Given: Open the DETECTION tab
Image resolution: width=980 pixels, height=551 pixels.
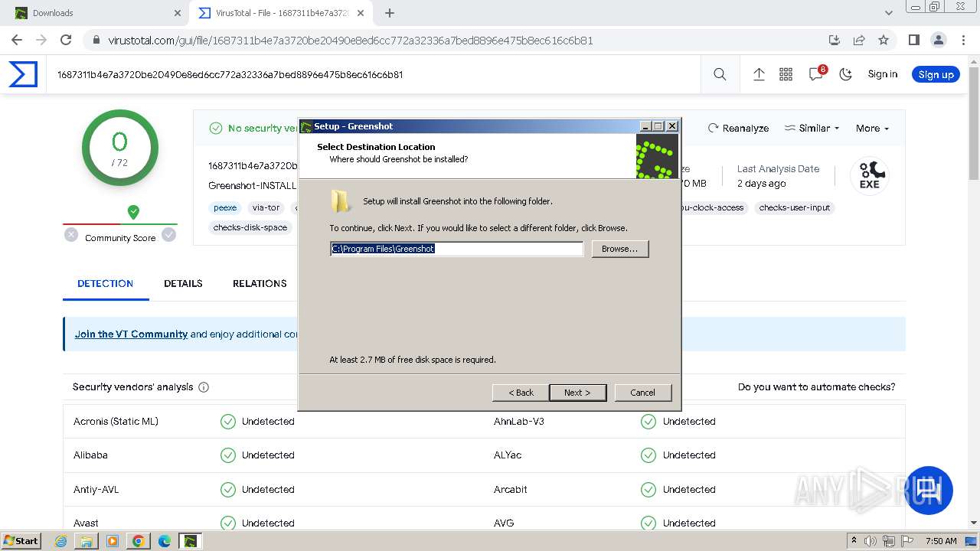Looking at the screenshot, I should pyautogui.click(x=106, y=283).
